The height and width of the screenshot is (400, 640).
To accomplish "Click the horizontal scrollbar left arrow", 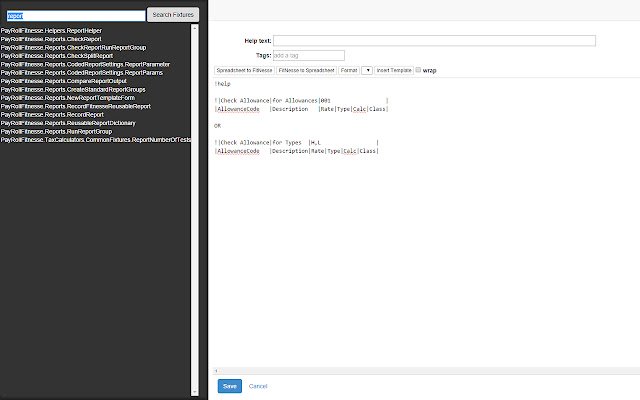I will 216,371.
